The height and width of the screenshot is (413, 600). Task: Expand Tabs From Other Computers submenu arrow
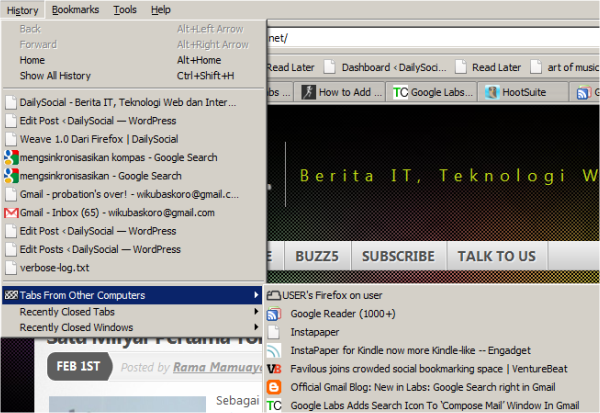tap(256, 295)
